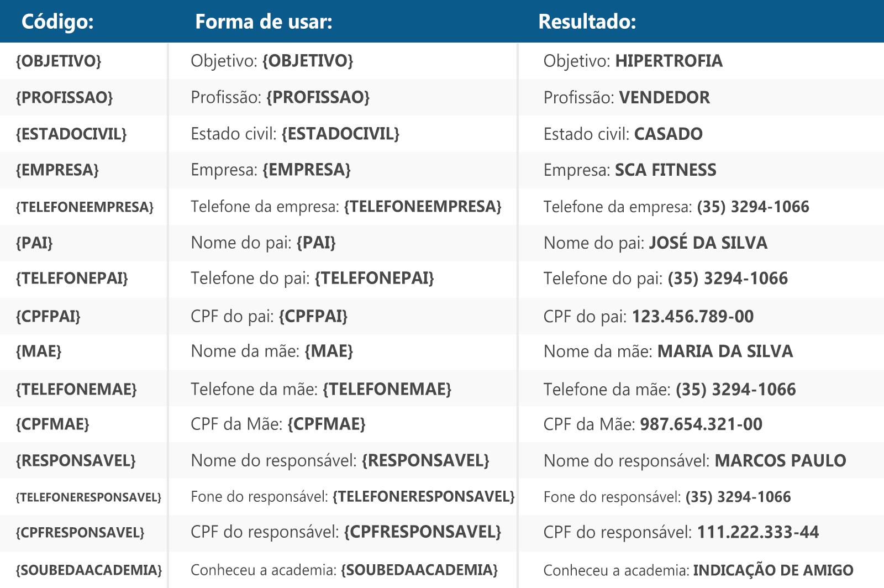
Task: Click the Forma de usar: column header
Action: tap(264, 22)
